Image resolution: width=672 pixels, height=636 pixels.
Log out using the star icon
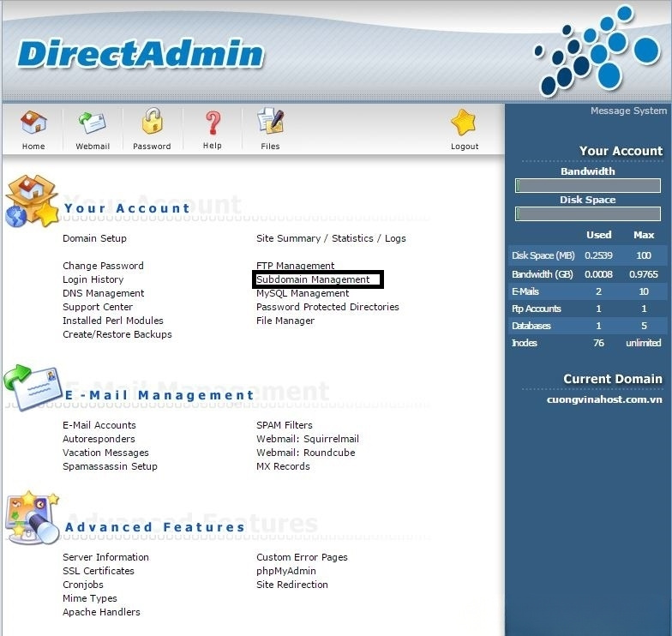pyautogui.click(x=464, y=122)
